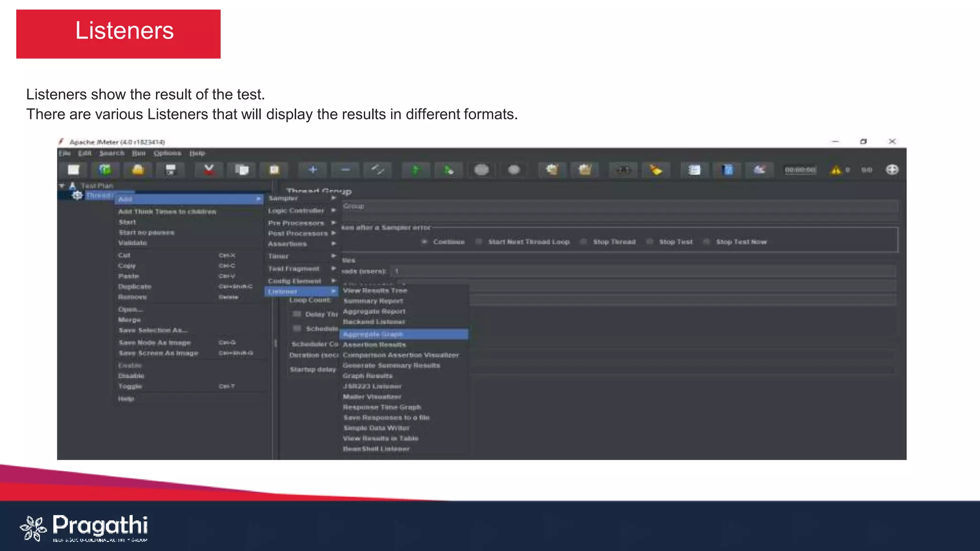
Task: Select the Stop Thread radio button
Action: click(x=584, y=242)
